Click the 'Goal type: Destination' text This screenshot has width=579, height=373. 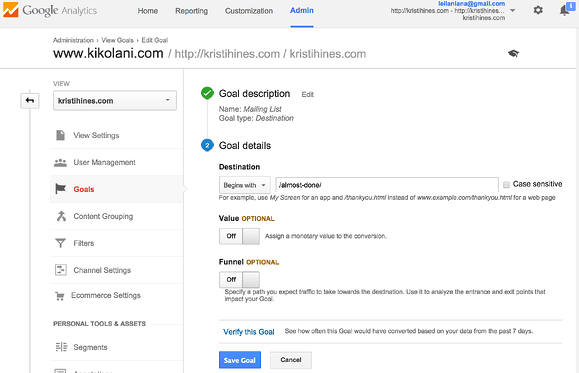pyautogui.click(x=256, y=118)
